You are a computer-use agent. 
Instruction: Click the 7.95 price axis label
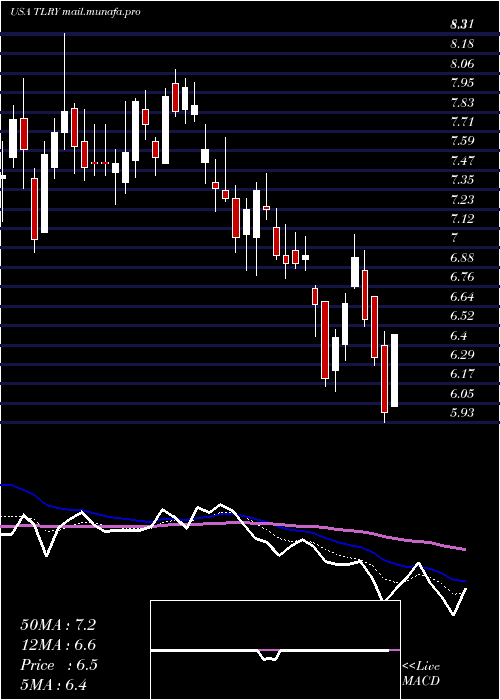pyautogui.click(x=462, y=83)
